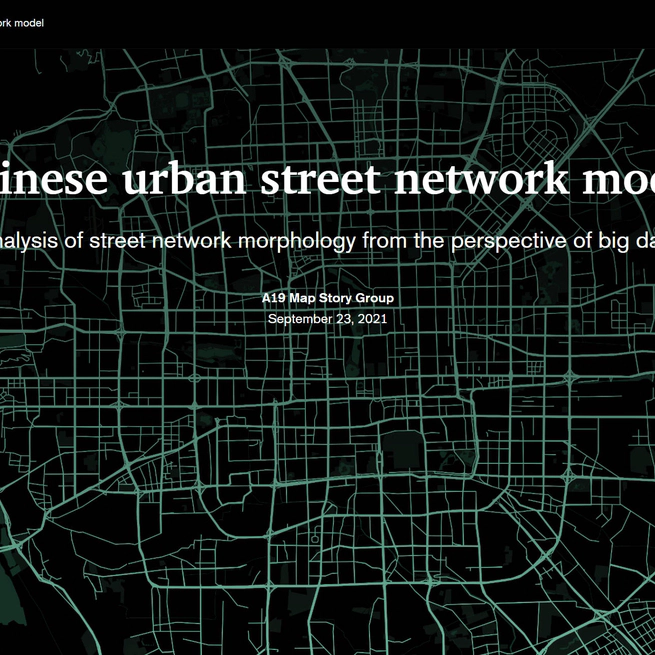655x655 pixels.
Task: Click the 'inese urban street network mod' main title
Action: click(328, 179)
